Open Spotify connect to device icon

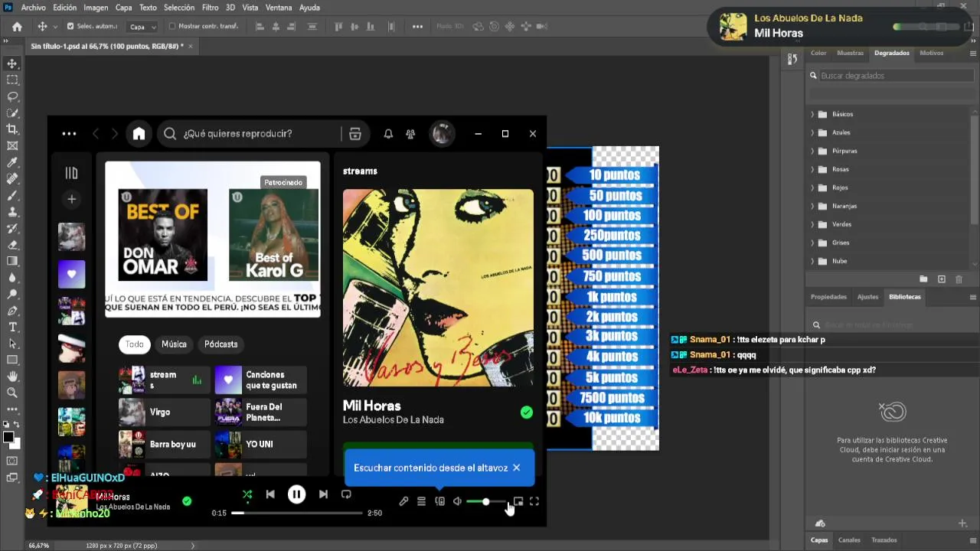(x=439, y=502)
